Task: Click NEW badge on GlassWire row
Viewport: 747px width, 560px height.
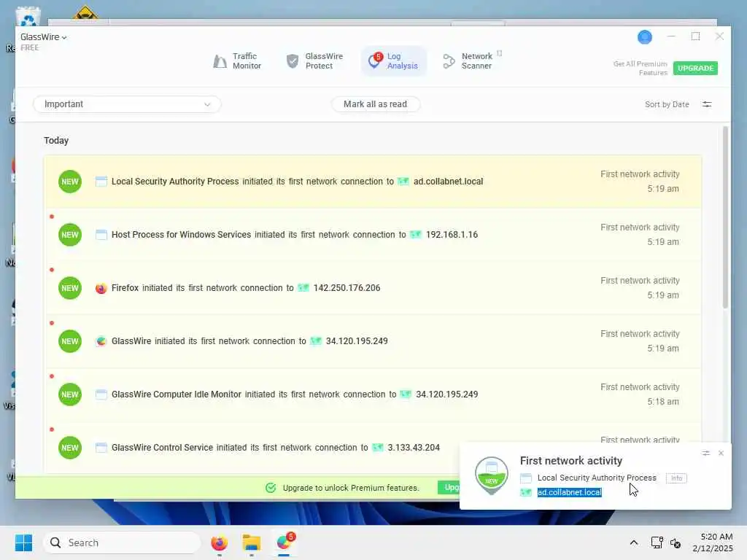Action: point(69,341)
